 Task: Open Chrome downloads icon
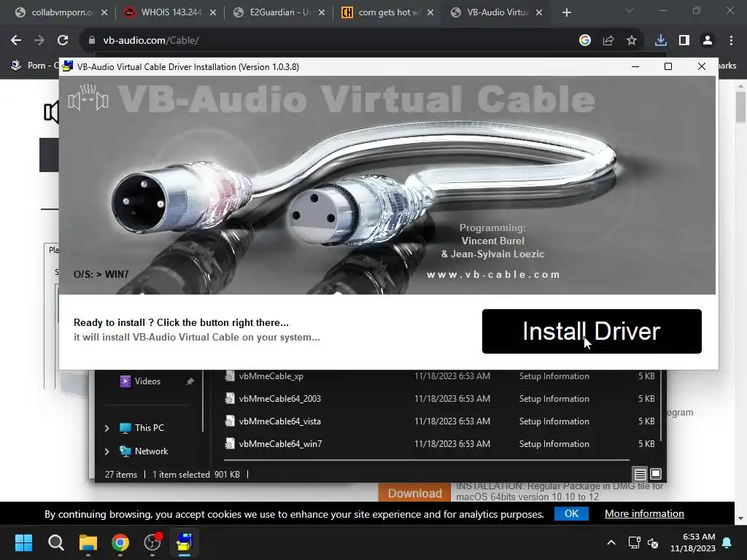661,41
